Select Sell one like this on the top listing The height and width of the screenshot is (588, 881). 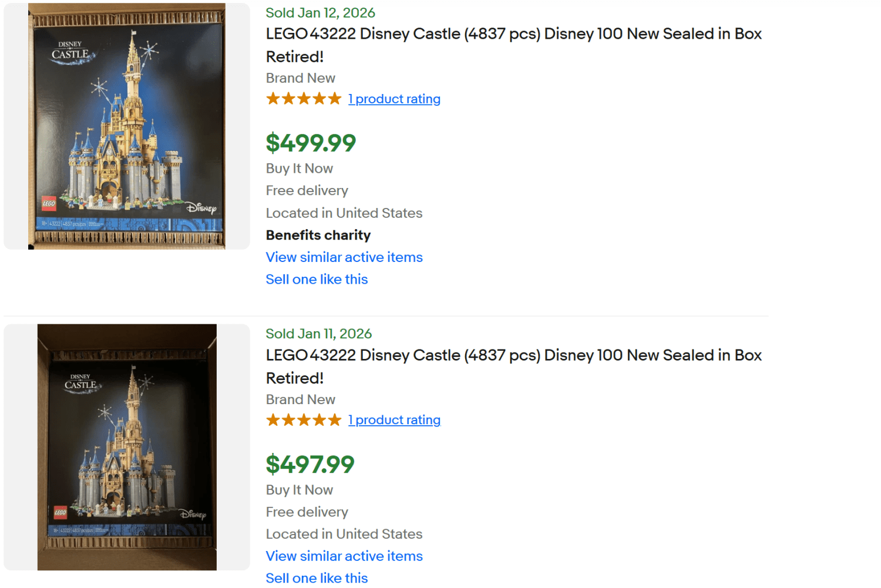(317, 279)
